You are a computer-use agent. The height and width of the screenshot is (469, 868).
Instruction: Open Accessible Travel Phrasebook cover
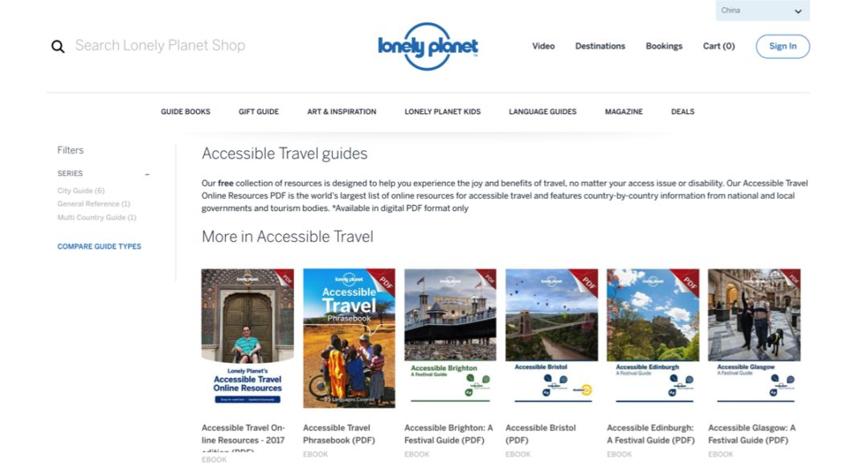pyautogui.click(x=349, y=338)
